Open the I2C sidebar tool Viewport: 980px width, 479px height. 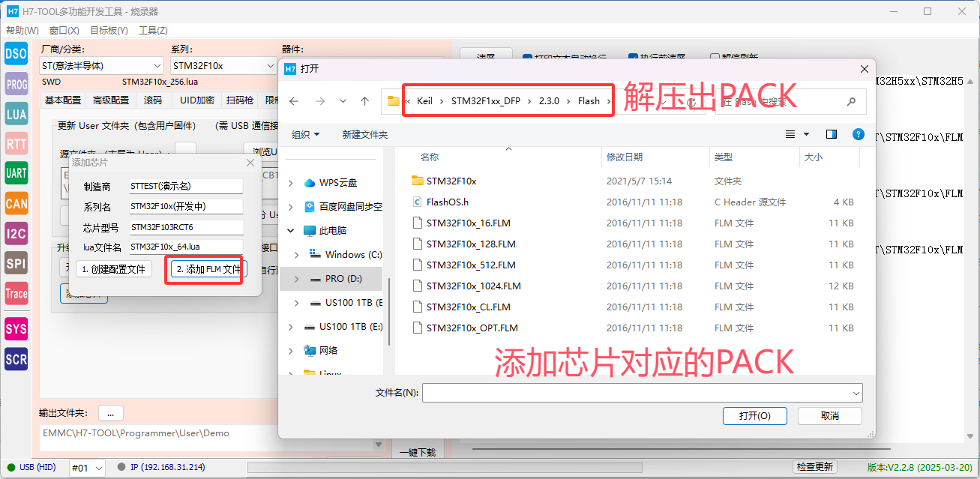(16, 234)
